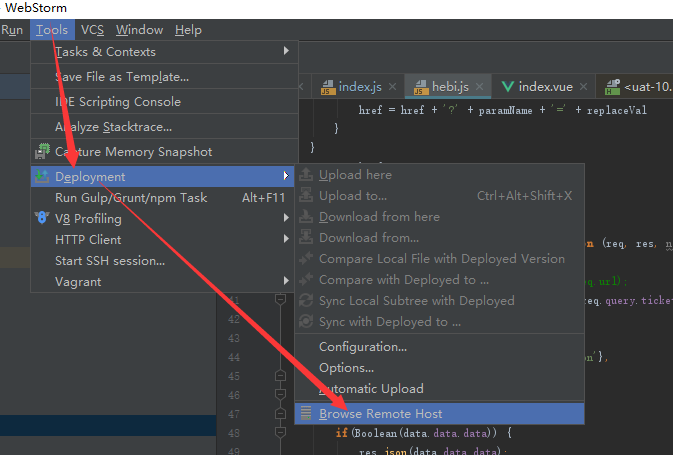
Task: Toggle Automatic Upload
Action: (440, 389)
